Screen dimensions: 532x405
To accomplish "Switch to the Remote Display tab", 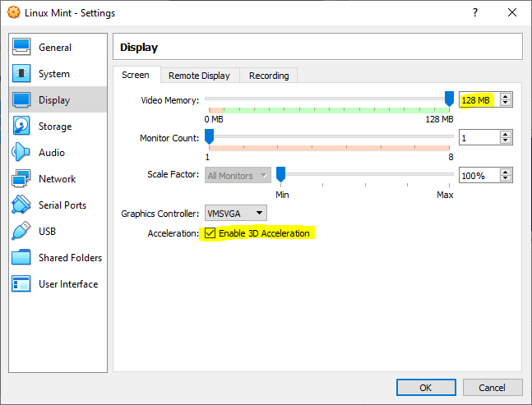I will click(x=199, y=76).
